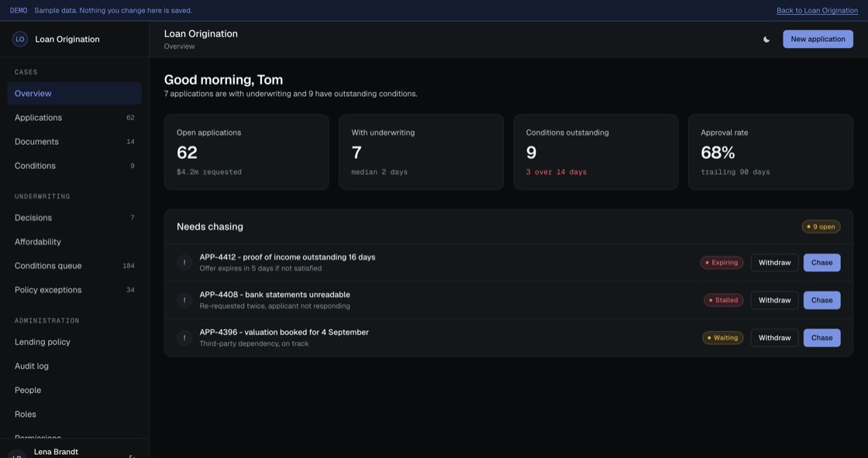Click the 34 count on Policy exceptions

click(x=131, y=290)
